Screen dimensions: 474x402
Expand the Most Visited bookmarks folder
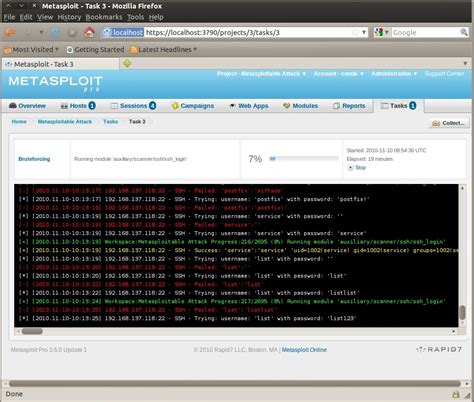point(32,50)
